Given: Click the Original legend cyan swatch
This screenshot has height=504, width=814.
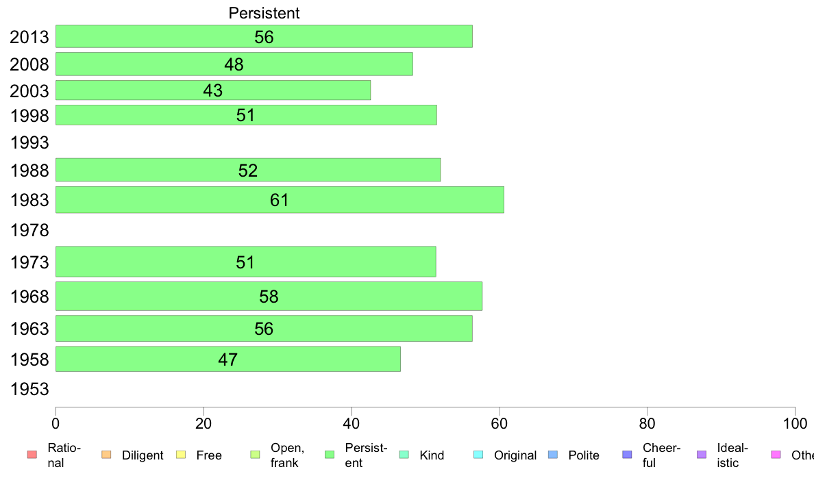Looking at the screenshot, I should pos(479,455).
